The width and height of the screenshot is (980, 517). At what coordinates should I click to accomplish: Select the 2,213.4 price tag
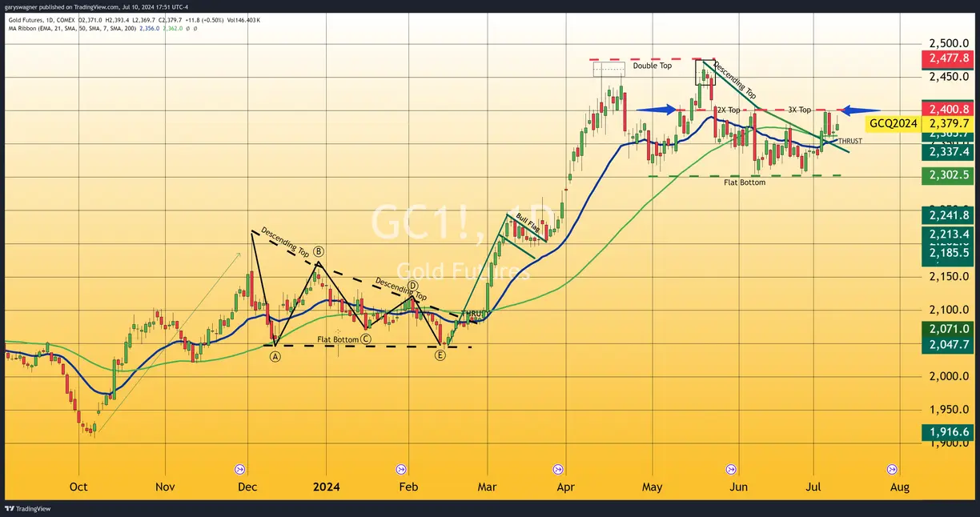[950, 234]
